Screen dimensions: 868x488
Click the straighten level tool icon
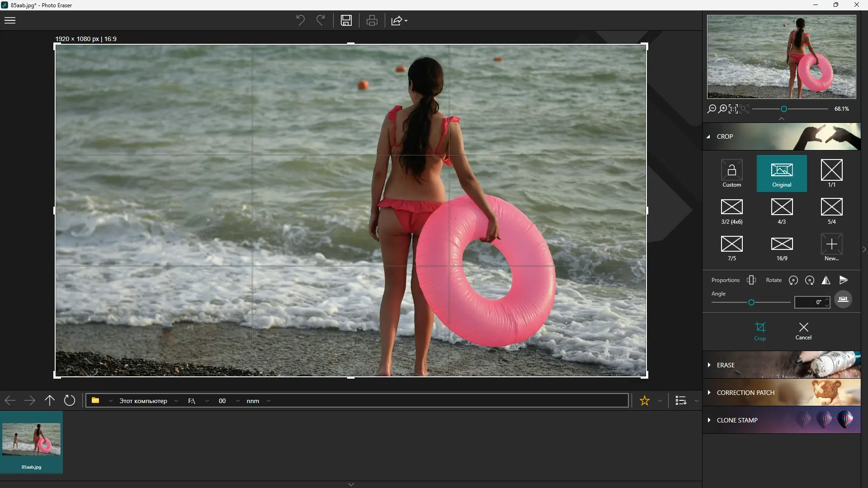coord(843,299)
